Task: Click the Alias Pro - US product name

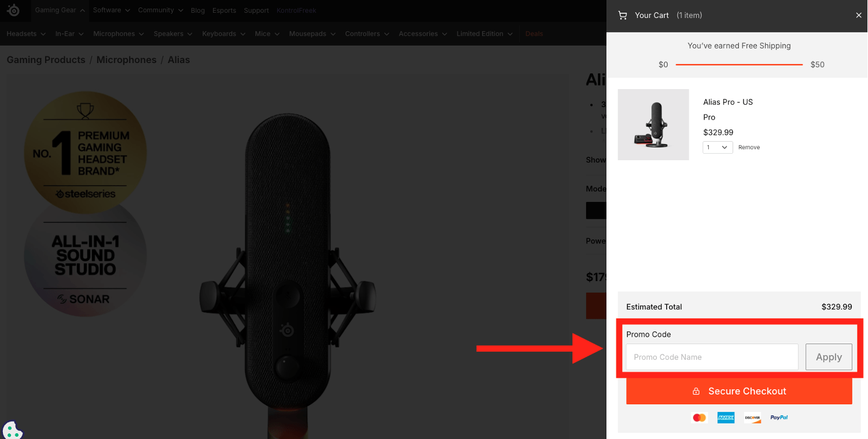Action: click(x=728, y=102)
